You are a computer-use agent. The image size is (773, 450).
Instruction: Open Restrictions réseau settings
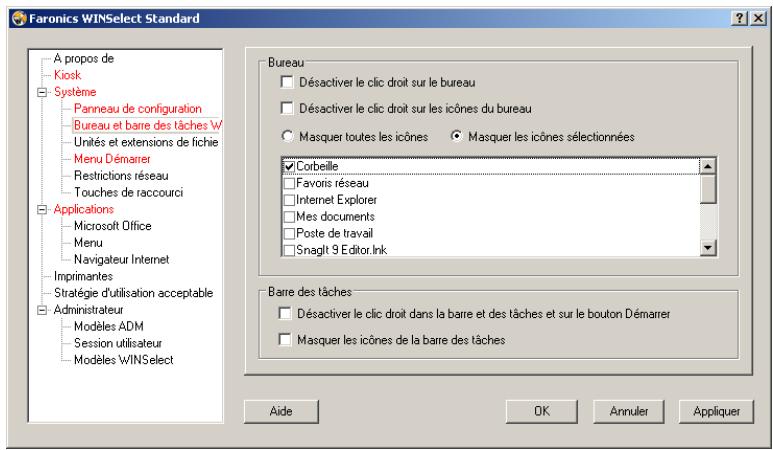[x=121, y=175]
